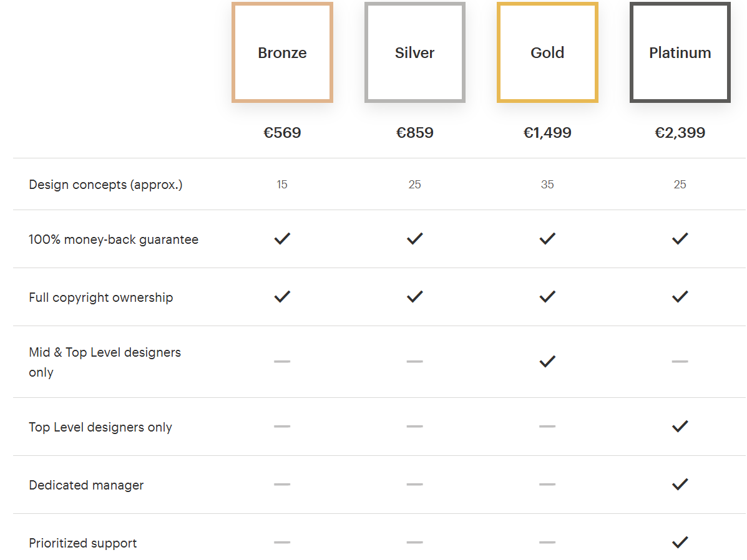Click Platinum Top Level designers only checkmark
Viewport: 747px width, 560px height.
click(680, 426)
